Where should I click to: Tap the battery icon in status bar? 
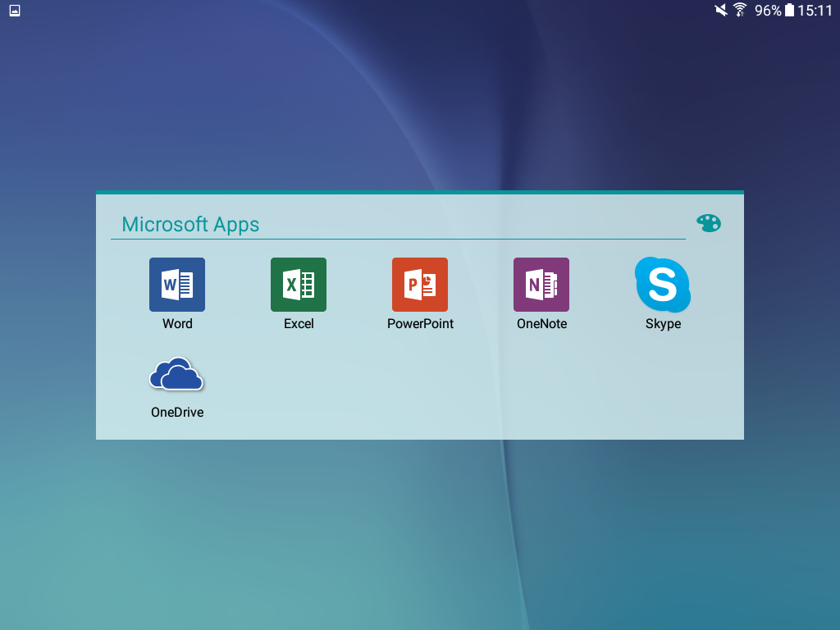click(789, 11)
